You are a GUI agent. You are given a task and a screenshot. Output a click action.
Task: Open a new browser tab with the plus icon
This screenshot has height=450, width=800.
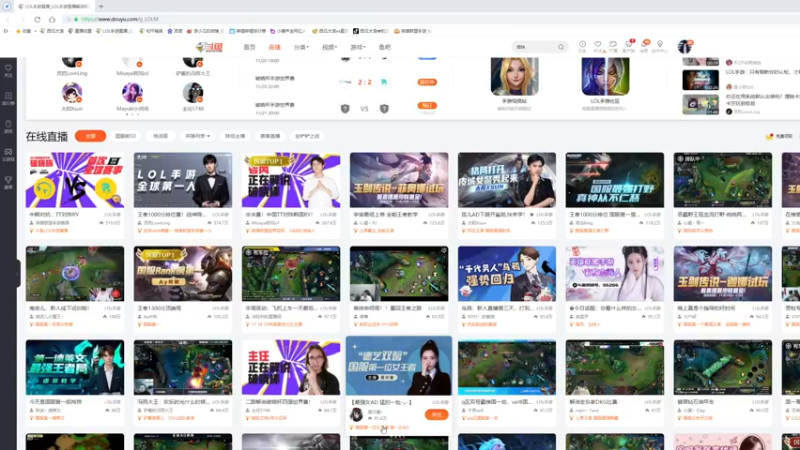coord(101,6)
